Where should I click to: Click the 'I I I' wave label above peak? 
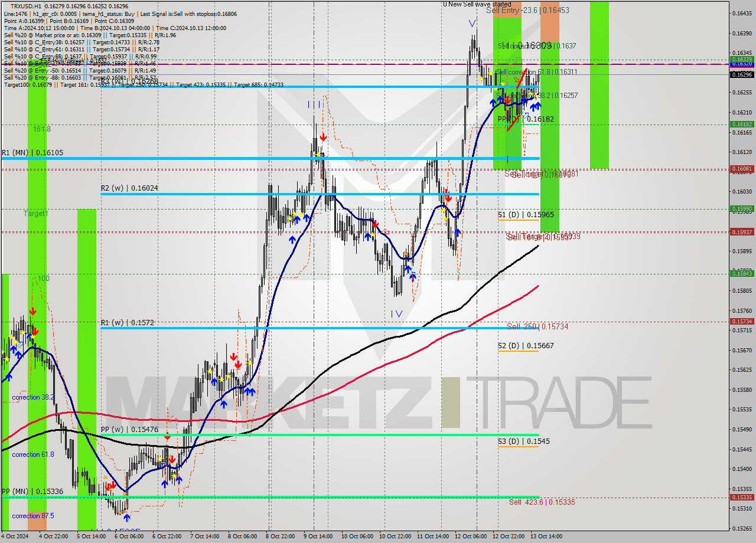314,104
